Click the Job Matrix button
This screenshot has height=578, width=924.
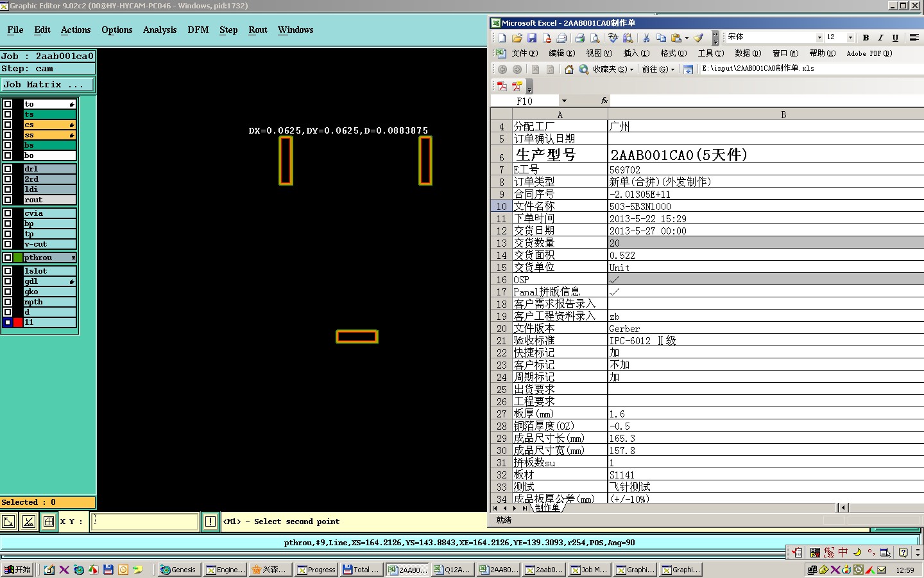click(x=47, y=85)
